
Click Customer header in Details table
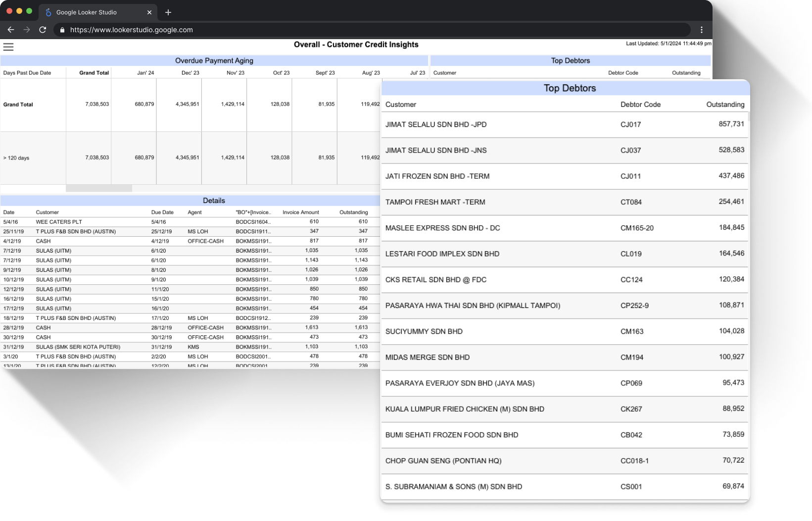[x=47, y=212]
